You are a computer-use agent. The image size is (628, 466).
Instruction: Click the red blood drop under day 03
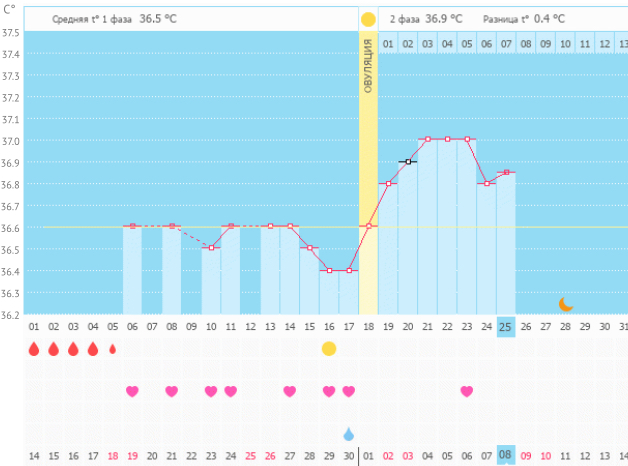click(73, 349)
